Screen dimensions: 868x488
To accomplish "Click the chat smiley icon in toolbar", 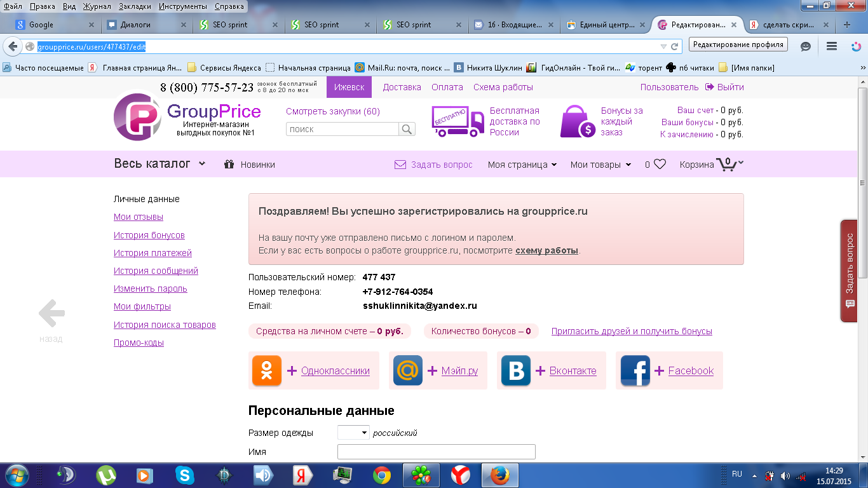I will [806, 46].
